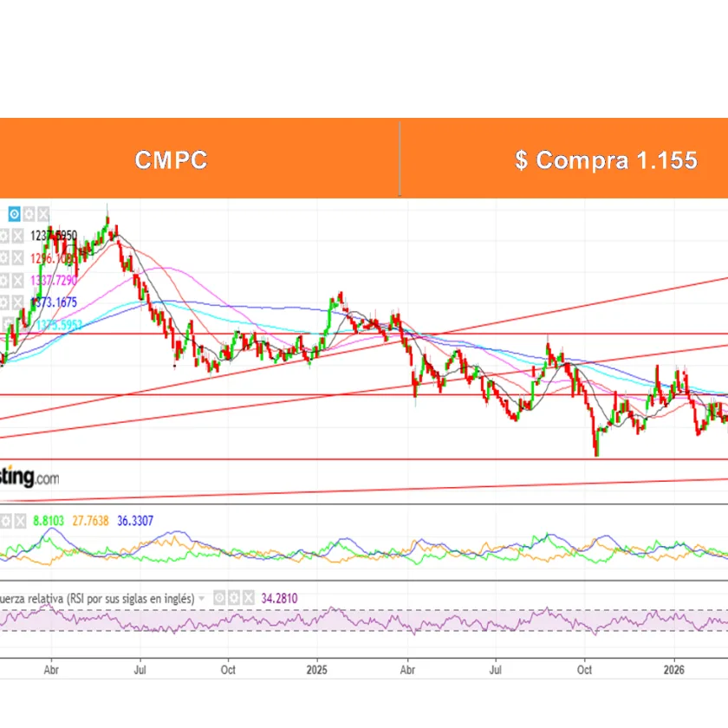728x728 pixels.
Task: Open the Investing.com logo link
Action: (29, 478)
